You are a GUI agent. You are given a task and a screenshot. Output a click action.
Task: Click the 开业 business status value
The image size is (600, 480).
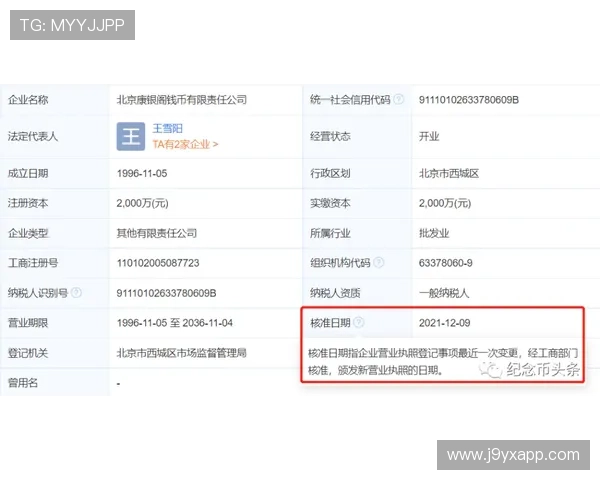pyautogui.click(x=429, y=137)
